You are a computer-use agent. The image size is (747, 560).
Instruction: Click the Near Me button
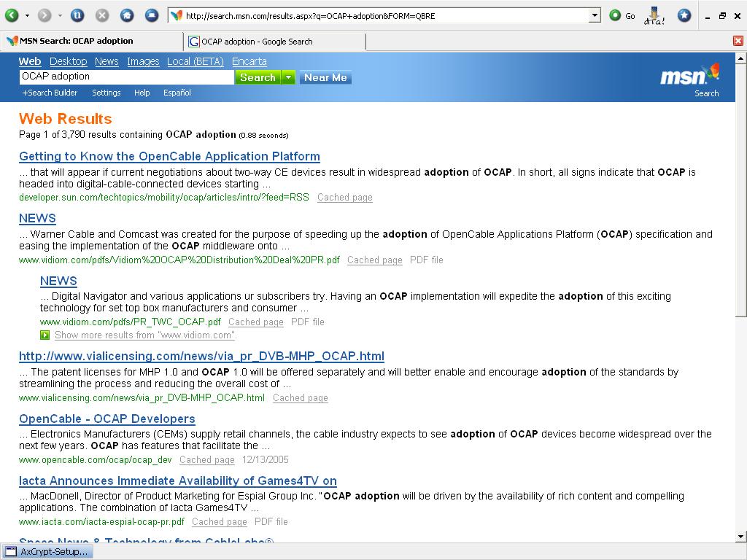click(x=325, y=77)
